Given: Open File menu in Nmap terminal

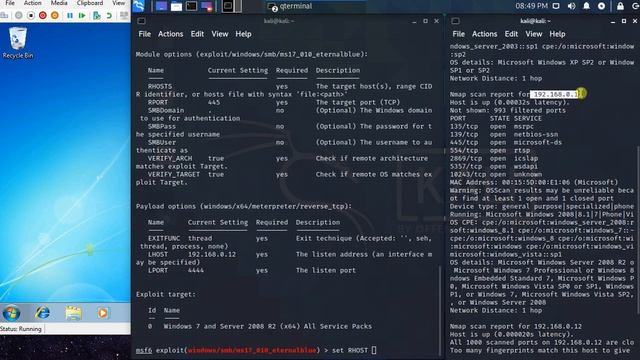Looking at the screenshot, I should pos(458,34).
